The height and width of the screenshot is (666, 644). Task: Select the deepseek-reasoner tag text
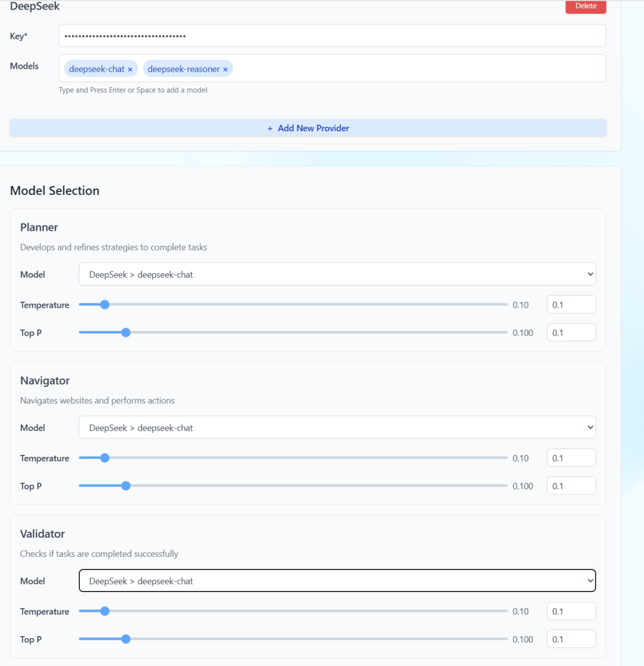[184, 69]
